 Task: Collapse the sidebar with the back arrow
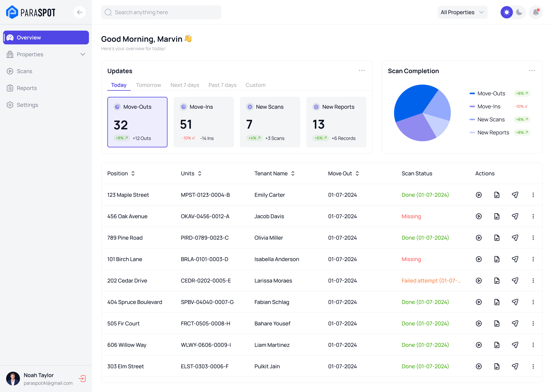point(80,12)
